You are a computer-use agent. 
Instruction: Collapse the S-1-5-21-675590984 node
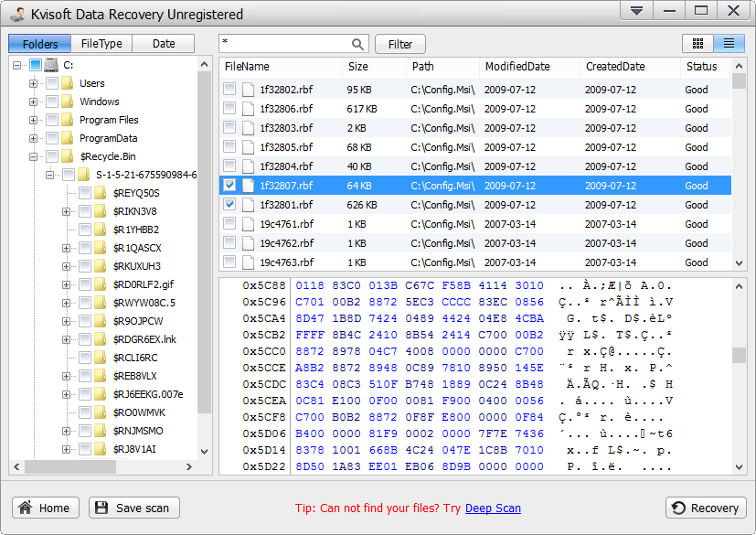[x=49, y=175]
